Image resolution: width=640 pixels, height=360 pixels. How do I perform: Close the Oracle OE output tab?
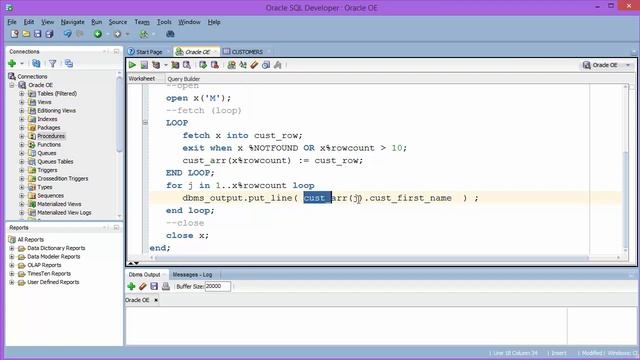click(x=156, y=300)
